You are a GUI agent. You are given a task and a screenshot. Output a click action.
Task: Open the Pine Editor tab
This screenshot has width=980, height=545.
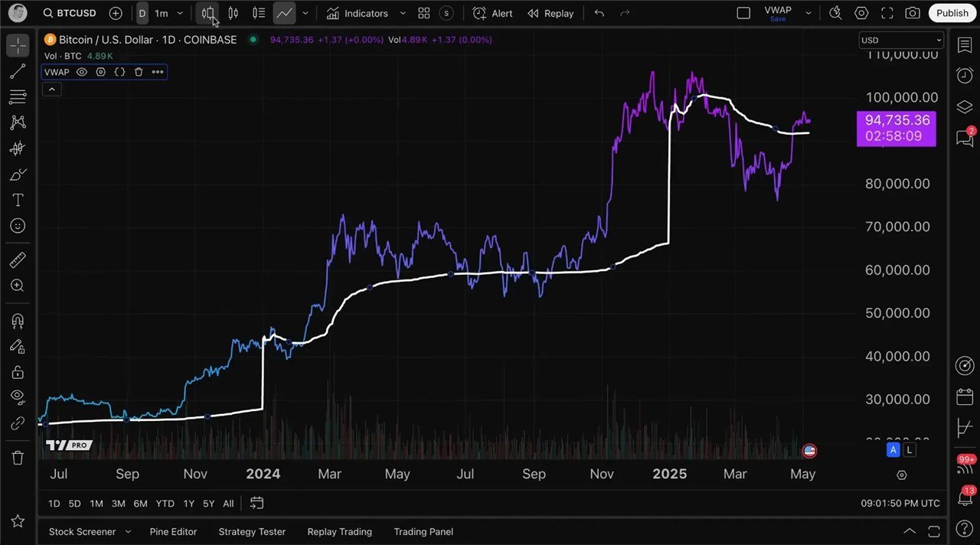click(173, 531)
